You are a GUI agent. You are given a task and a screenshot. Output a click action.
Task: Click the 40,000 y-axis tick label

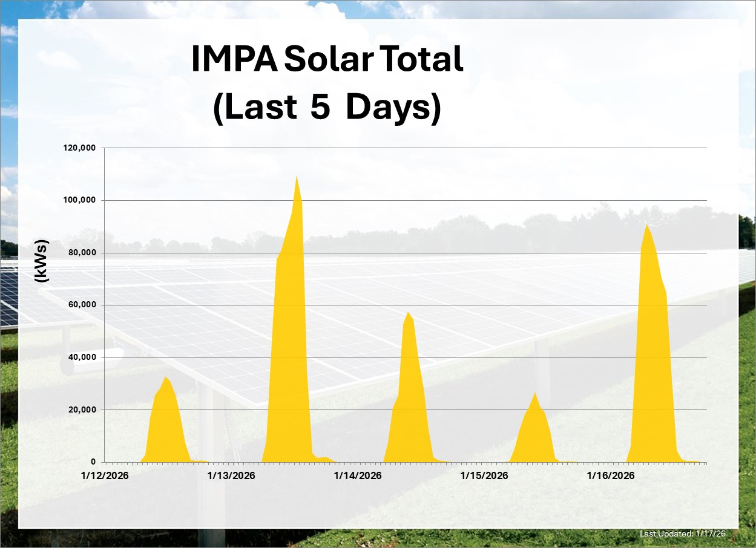81,357
